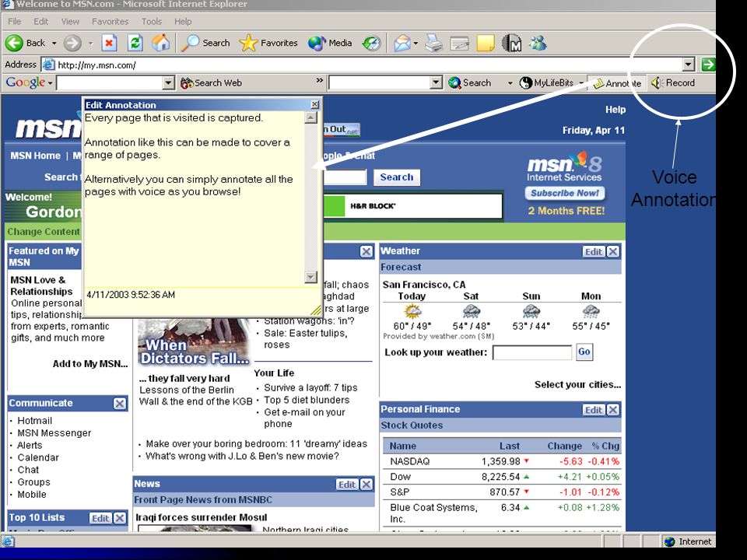Image resolution: width=747 pixels, height=560 pixels.
Task: Close the News module
Action: (x=366, y=485)
